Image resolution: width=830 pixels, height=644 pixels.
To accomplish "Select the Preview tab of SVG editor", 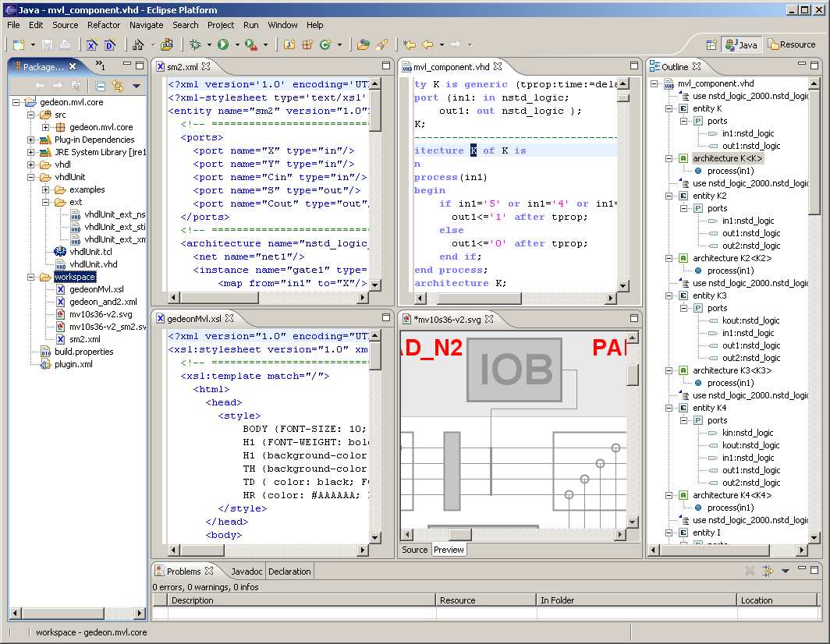I will click(x=449, y=550).
